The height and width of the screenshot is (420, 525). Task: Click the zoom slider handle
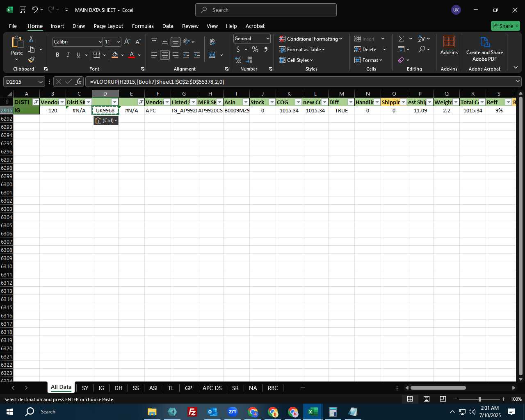(479, 399)
